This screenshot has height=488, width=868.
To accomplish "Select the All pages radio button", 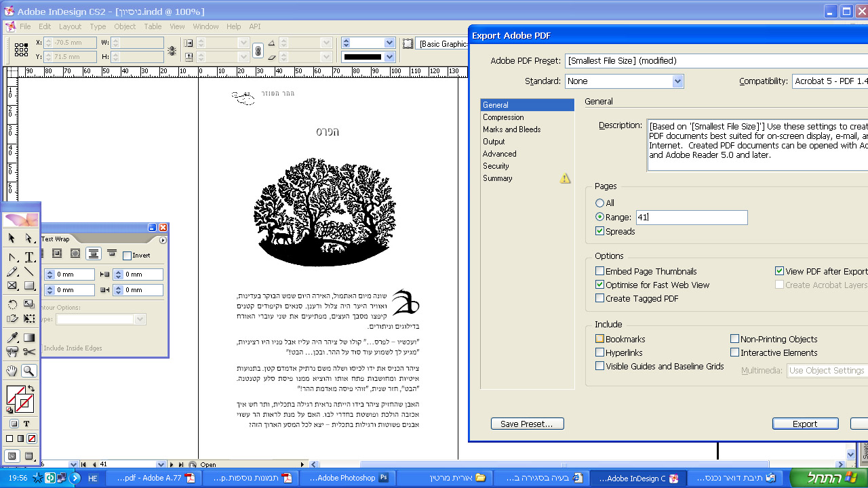I will pyautogui.click(x=599, y=203).
